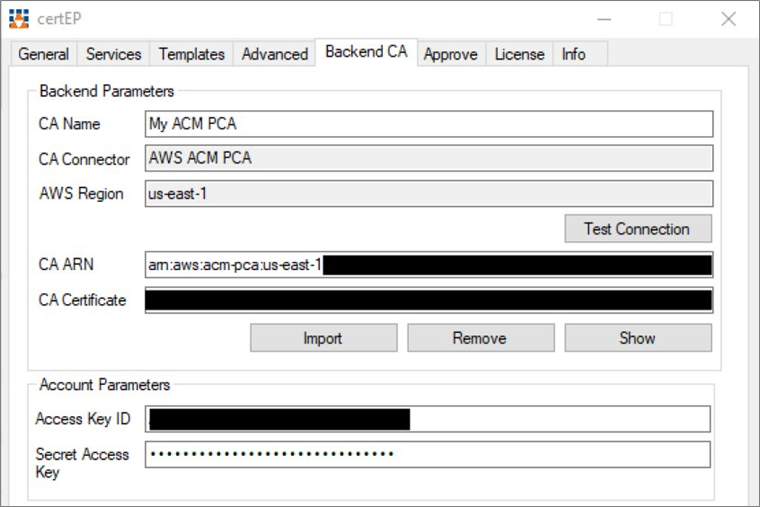Click the "Secret Access Key" label
Image resolution: width=760 pixels, height=507 pixels.
82,463
